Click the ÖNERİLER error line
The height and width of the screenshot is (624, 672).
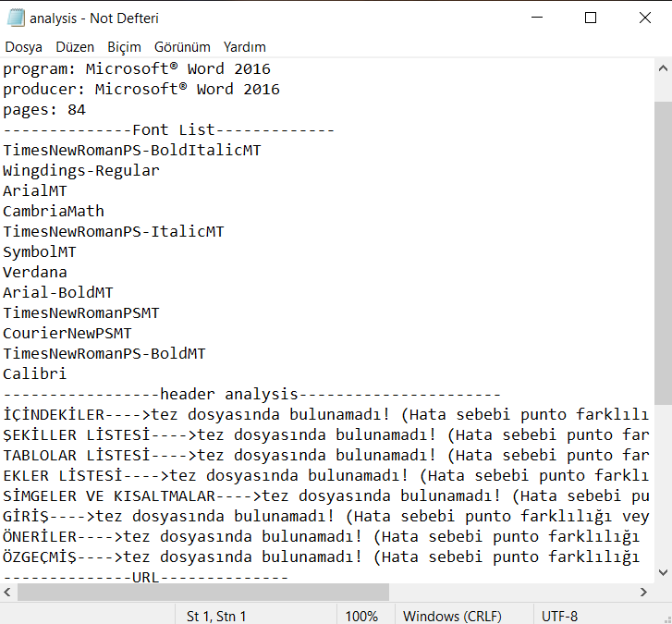[x=321, y=536]
